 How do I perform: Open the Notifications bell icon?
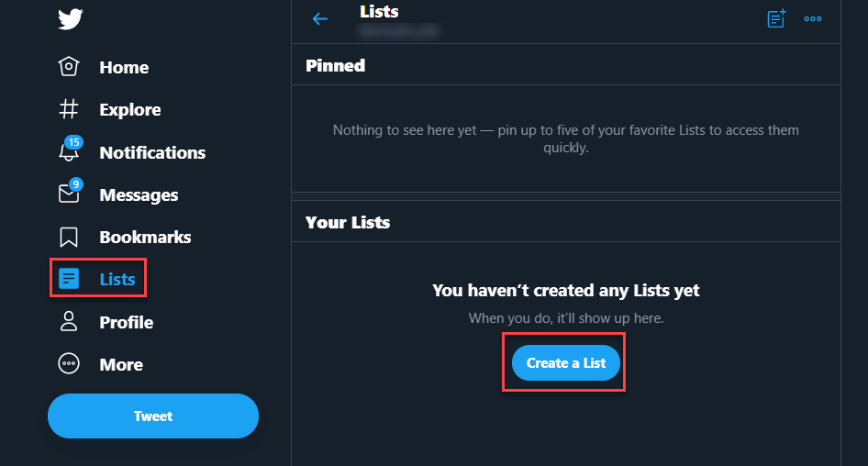69,153
